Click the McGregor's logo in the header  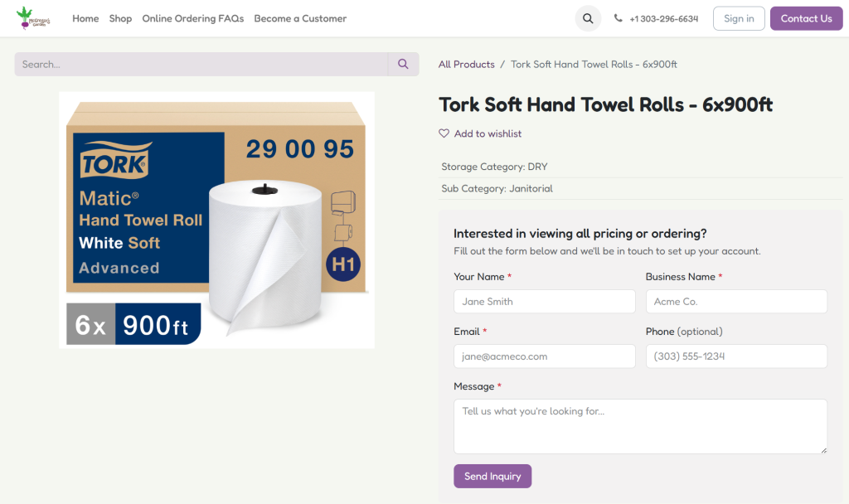(33, 18)
